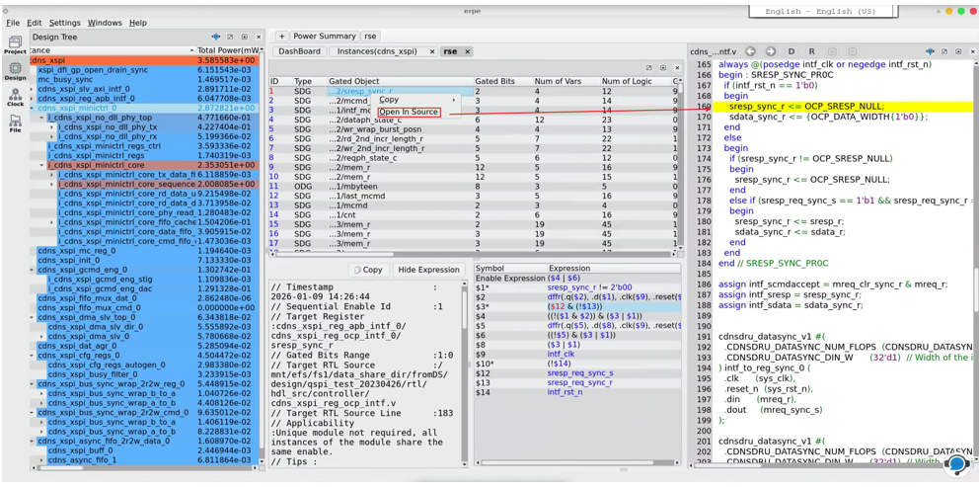This screenshot has width=980, height=487.
Task: Click the source viewer back navigation arrow
Action: click(750, 51)
